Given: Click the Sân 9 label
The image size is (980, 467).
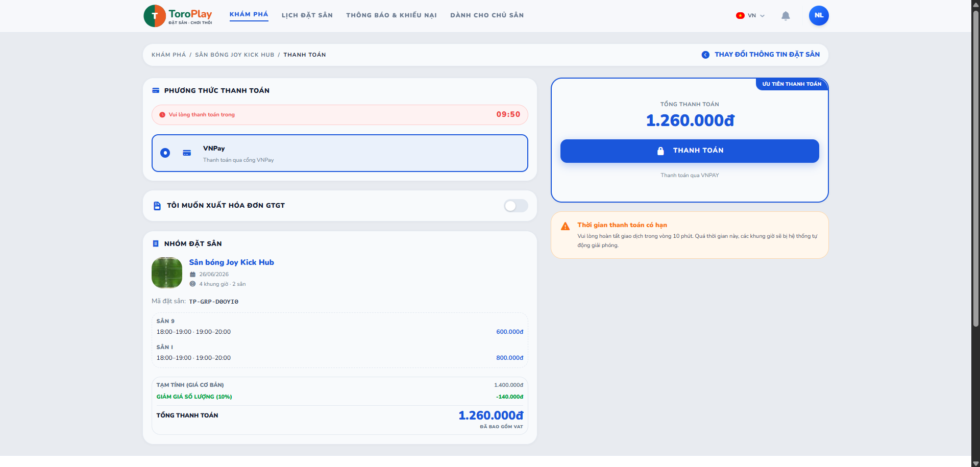Looking at the screenshot, I should click(165, 321).
